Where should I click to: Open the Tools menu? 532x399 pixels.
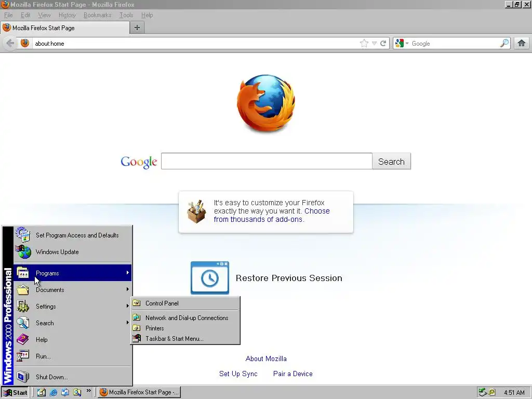126,15
